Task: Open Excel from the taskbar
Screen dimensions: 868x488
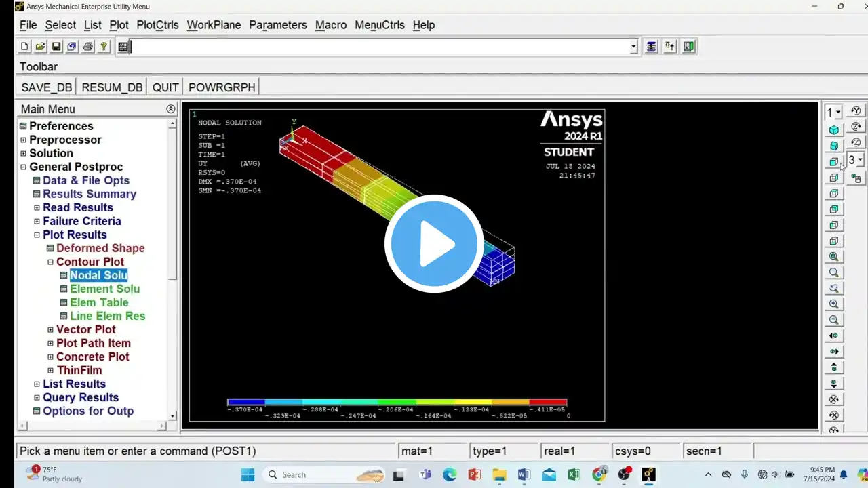Action: pyautogui.click(x=574, y=474)
